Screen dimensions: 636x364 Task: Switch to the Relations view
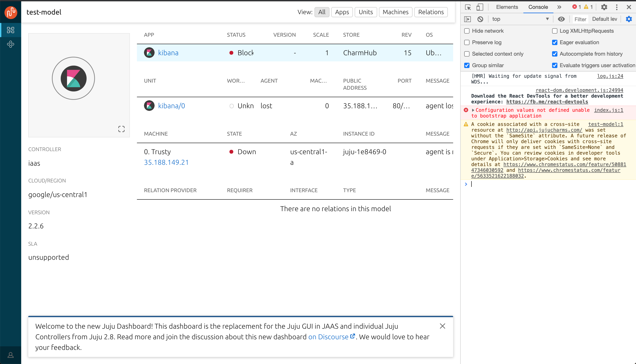pyautogui.click(x=431, y=12)
